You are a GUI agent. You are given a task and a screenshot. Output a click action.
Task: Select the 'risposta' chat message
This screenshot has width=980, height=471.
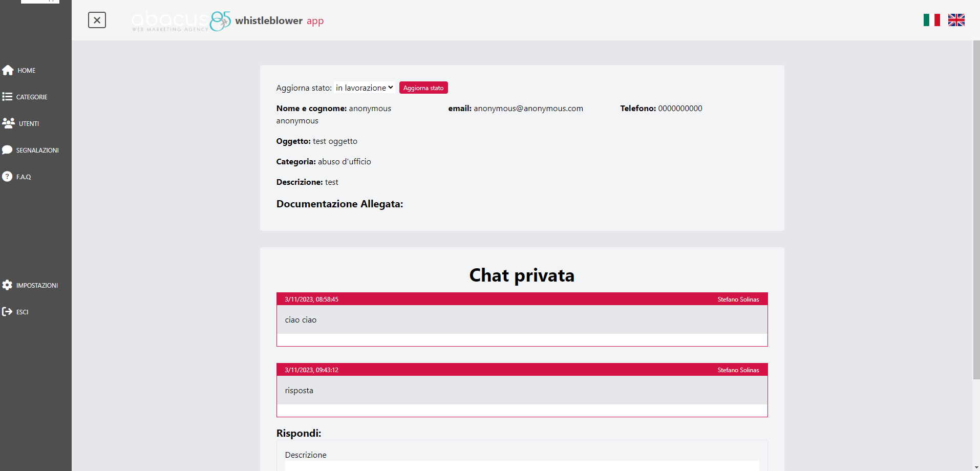click(x=522, y=390)
